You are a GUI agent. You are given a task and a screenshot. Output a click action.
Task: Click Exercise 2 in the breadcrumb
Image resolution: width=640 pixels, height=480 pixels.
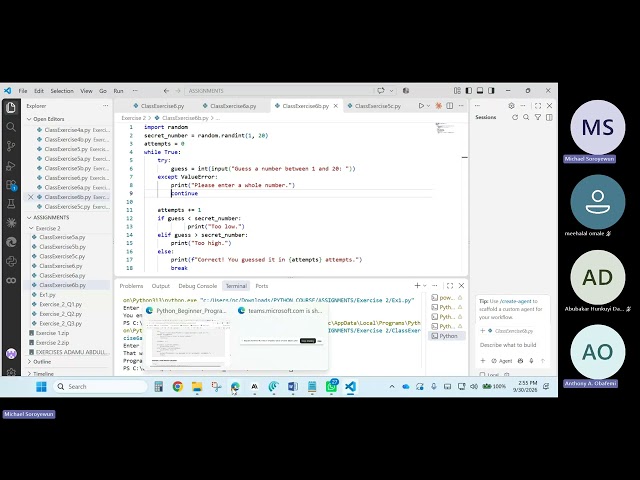133,118
